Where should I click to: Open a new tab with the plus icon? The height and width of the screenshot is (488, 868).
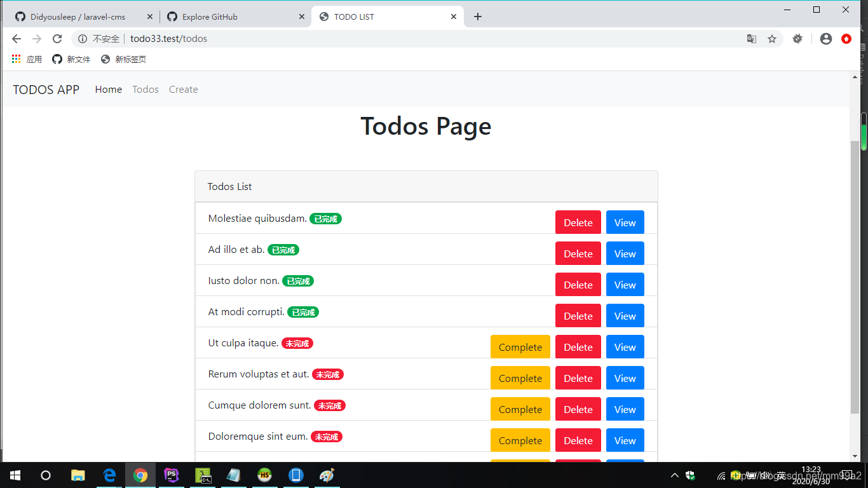click(478, 17)
